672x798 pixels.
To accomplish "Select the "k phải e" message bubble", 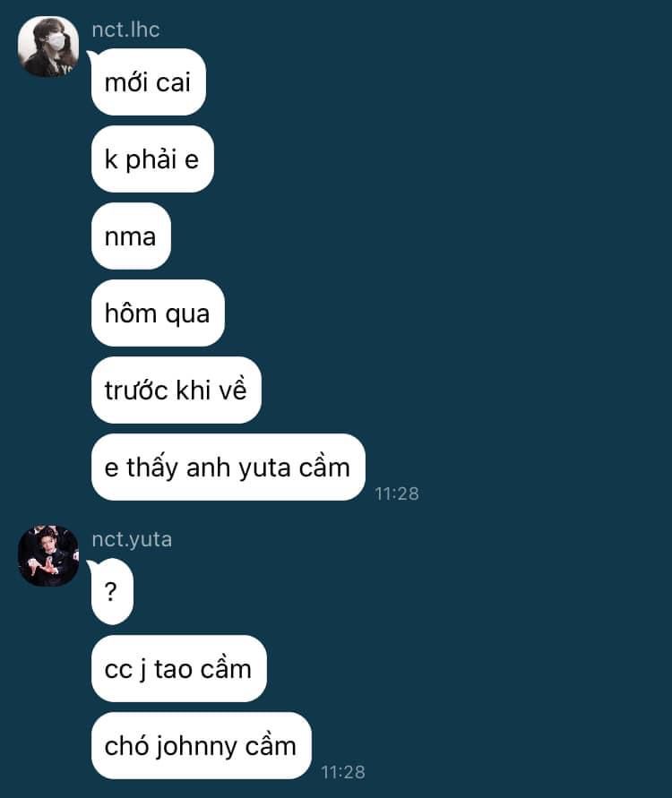I will [x=152, y=159].
